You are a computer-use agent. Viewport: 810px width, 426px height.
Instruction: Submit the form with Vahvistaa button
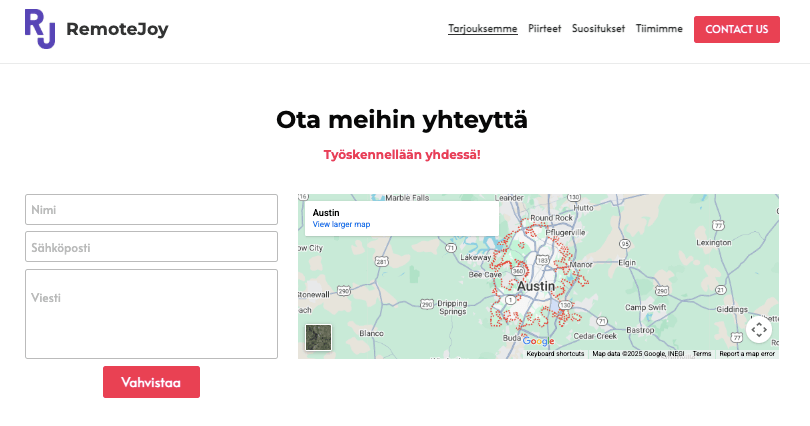[151, 382]
